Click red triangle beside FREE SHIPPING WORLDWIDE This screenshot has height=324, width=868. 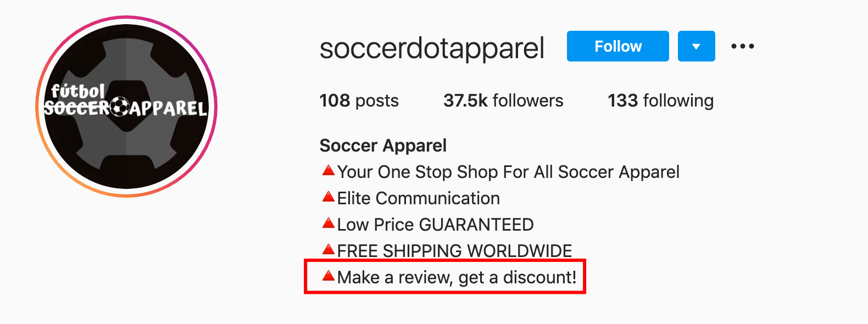[329, 249]
